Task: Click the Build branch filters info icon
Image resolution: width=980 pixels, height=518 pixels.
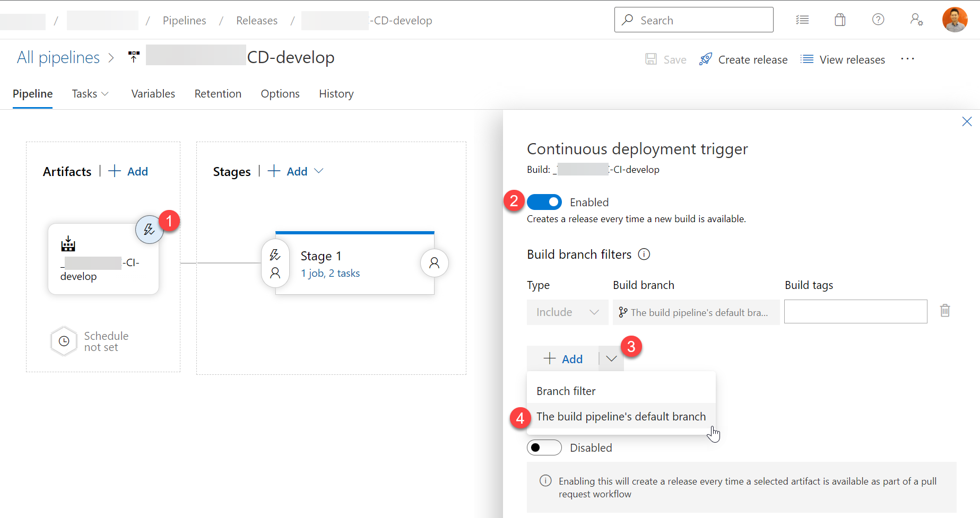Action: [644, 254]
